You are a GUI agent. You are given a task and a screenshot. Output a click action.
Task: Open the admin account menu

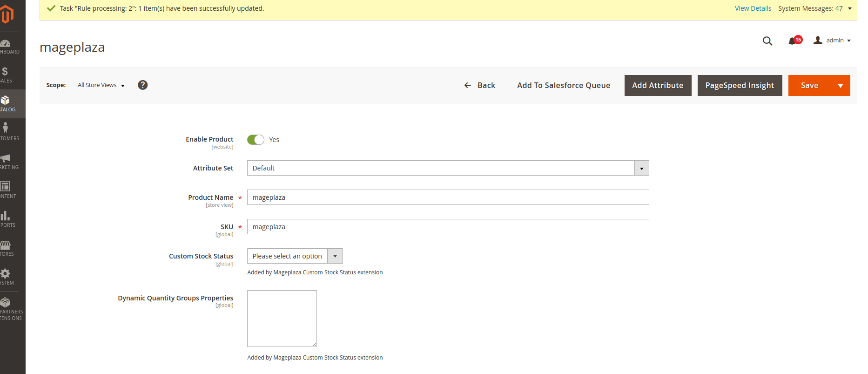coord(833,41)
